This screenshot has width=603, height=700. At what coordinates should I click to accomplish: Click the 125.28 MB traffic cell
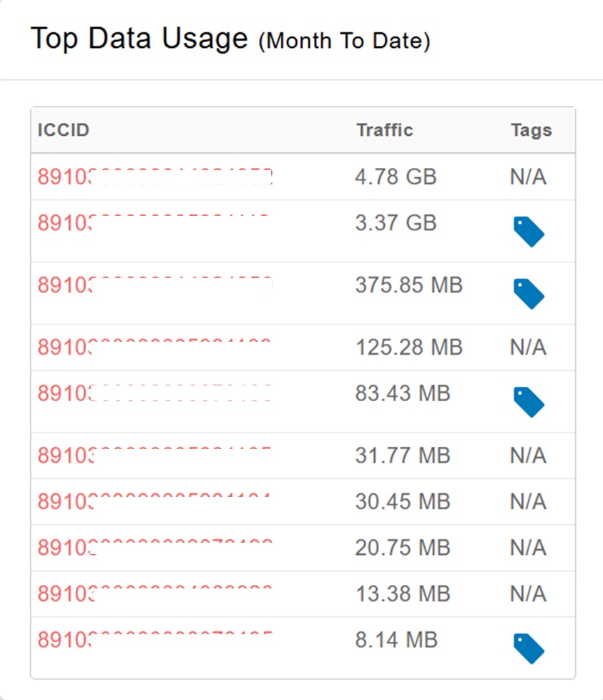[x=408, y=347]
